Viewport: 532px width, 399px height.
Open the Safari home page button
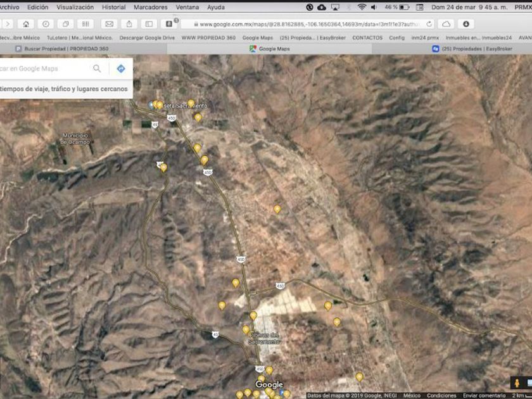(26, 24)
